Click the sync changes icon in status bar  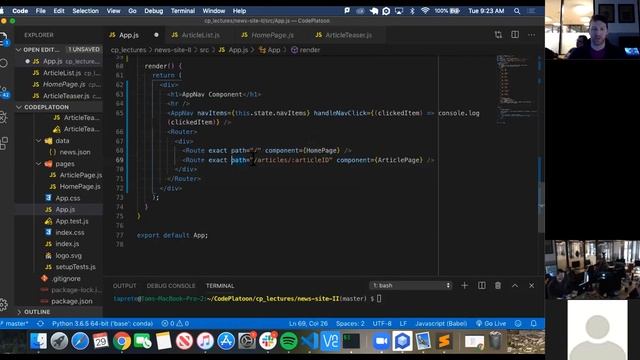[40, 323]
